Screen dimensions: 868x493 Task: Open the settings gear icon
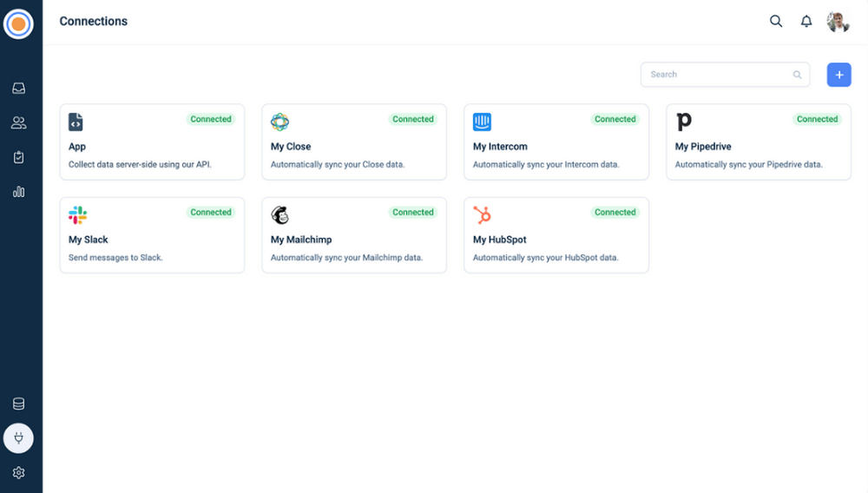point(18,473)
